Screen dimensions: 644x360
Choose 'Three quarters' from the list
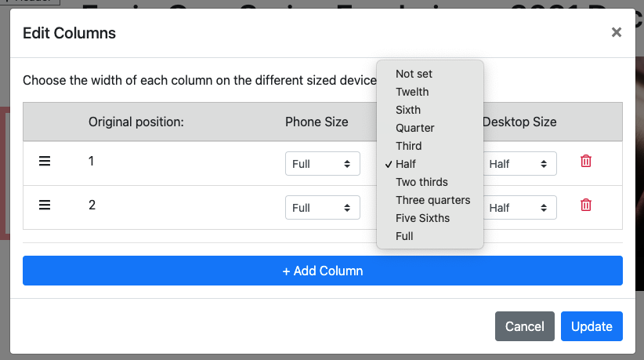coord(432,200)
